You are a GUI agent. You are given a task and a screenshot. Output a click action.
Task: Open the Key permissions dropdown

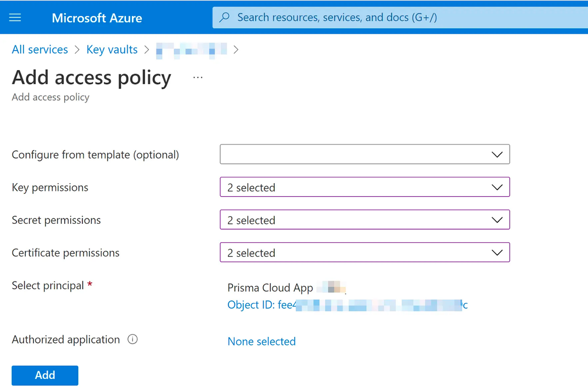[364, 187]
